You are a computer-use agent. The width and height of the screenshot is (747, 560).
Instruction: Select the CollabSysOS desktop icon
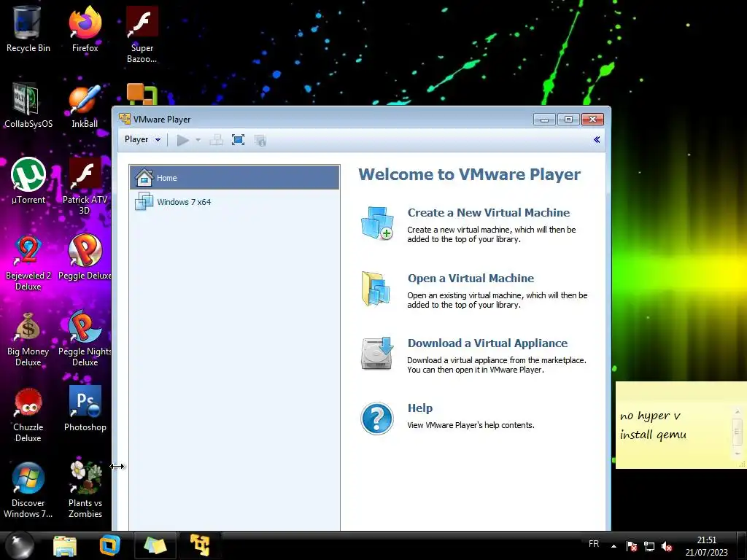pos(28,105)
